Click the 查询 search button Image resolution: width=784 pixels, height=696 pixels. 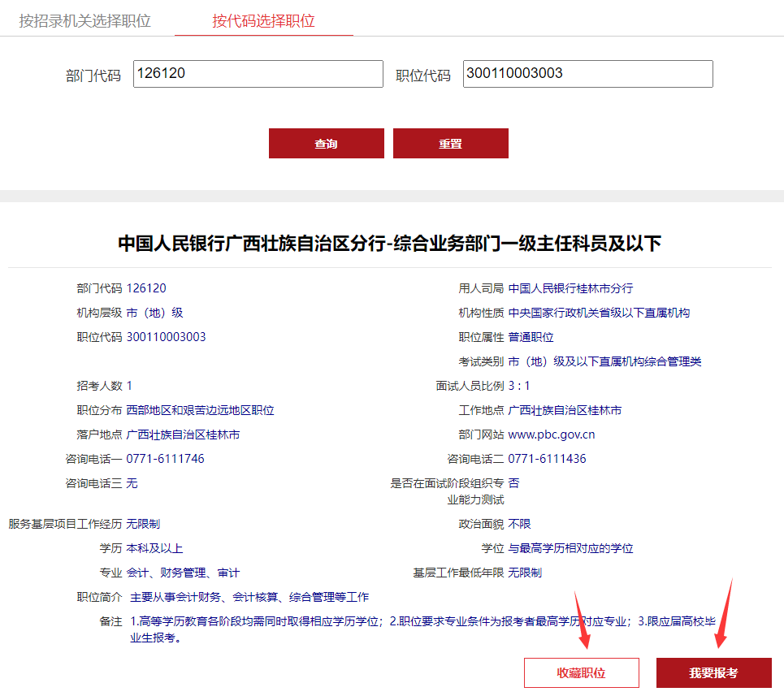tap(327, 144)
